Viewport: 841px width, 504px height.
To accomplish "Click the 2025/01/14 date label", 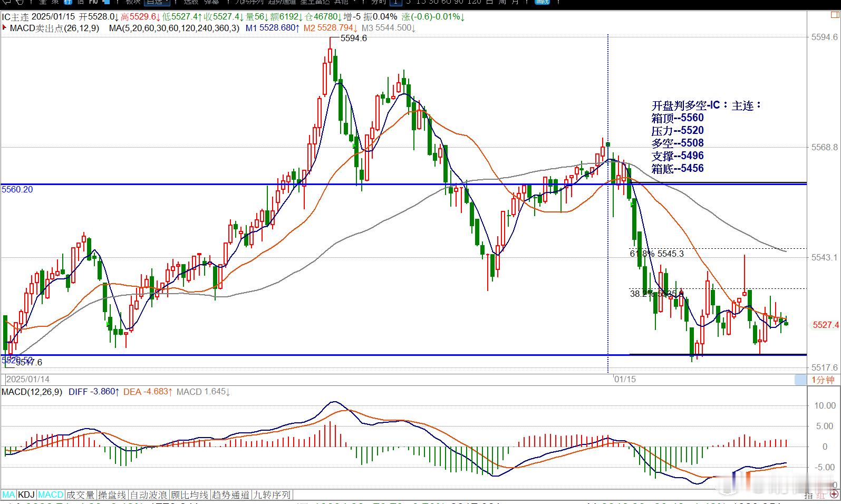I will 27,379.
